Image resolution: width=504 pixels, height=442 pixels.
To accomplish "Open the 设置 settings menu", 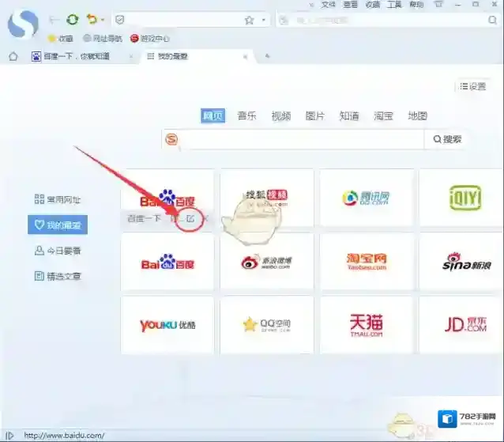I will coord(472,86).
